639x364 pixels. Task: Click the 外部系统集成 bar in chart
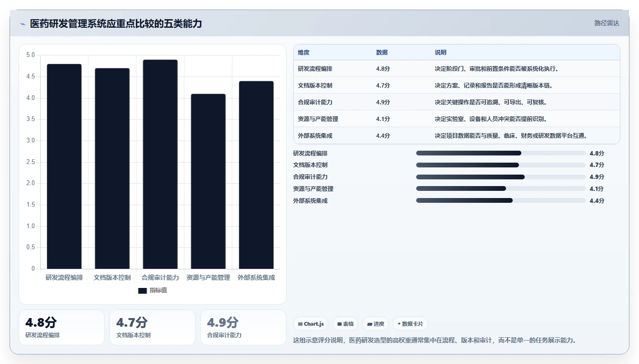click(256, 175)
